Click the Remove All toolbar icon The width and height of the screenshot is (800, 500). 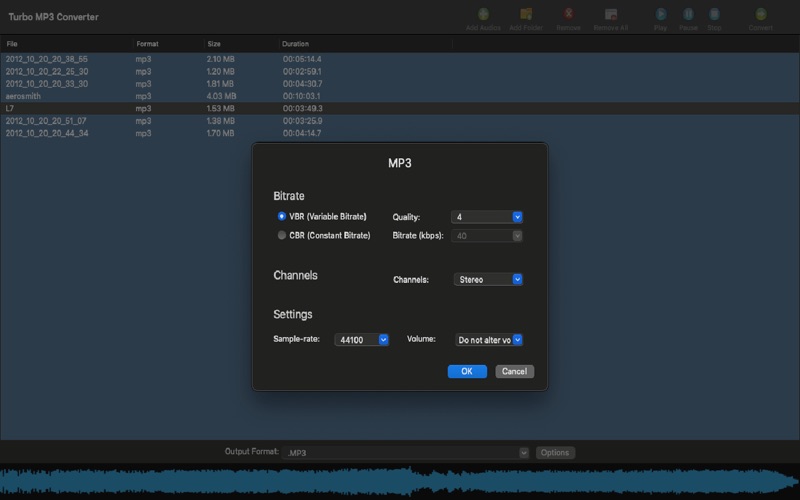611,14
